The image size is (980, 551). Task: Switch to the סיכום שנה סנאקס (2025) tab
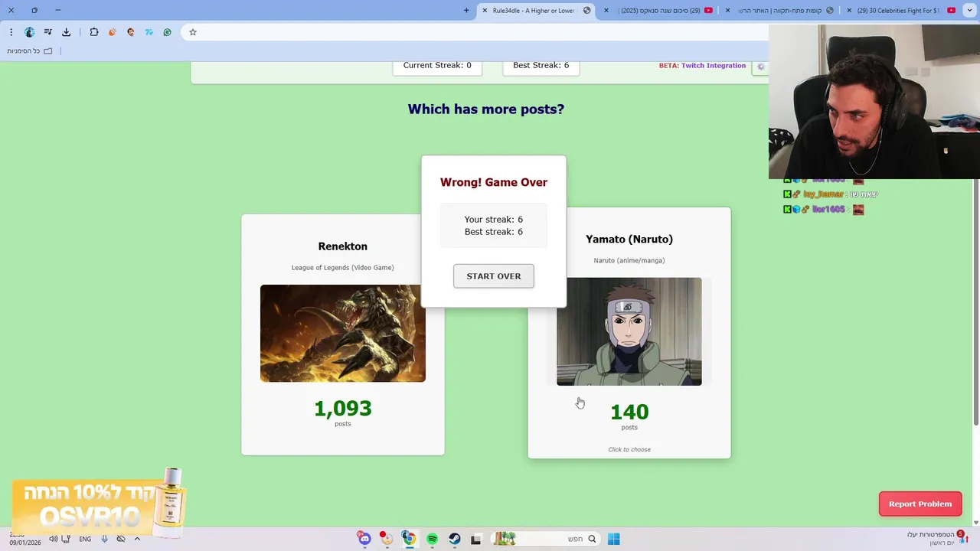(x=660, y=11)
